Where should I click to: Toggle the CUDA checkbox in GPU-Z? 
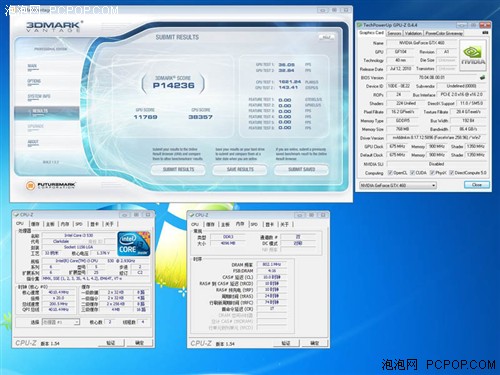(412, 173)
